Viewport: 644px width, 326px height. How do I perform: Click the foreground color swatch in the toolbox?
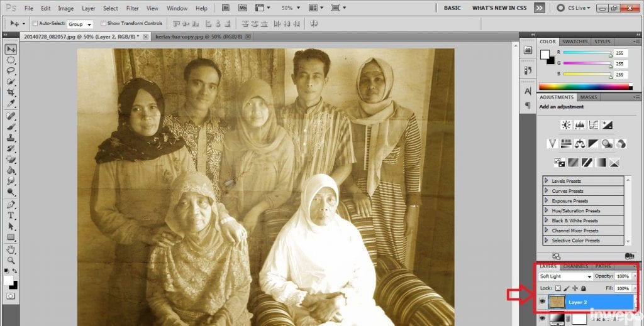pos(9,280)
